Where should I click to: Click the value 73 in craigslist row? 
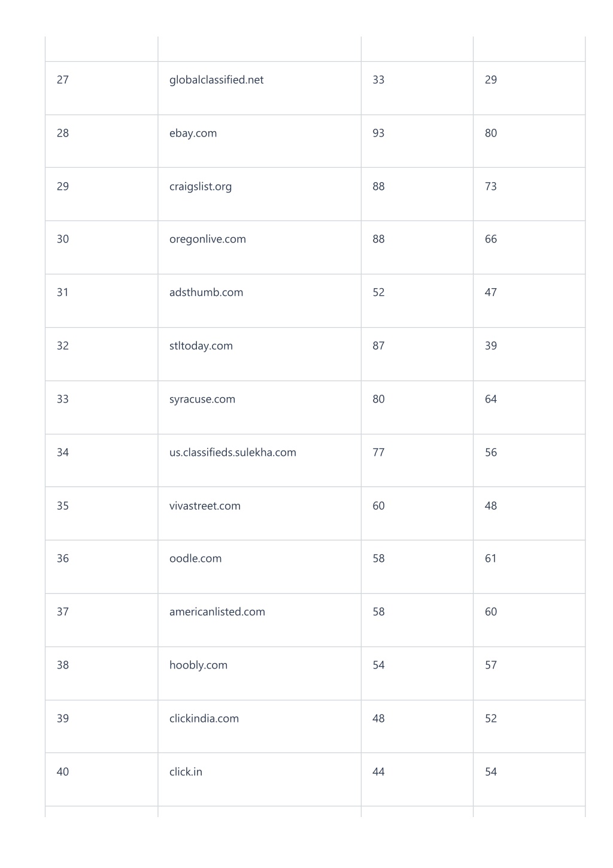[491, 186]
